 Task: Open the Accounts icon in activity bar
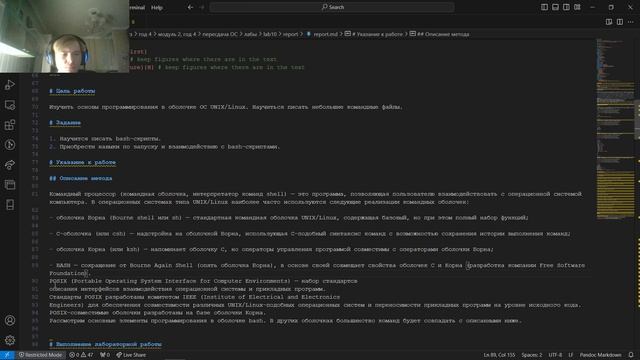click(x=10, y=320)
